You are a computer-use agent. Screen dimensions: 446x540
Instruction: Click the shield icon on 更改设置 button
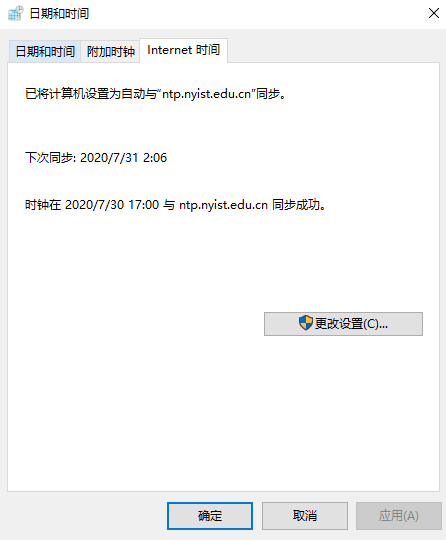pyautogui.click(x=305, y=323)
